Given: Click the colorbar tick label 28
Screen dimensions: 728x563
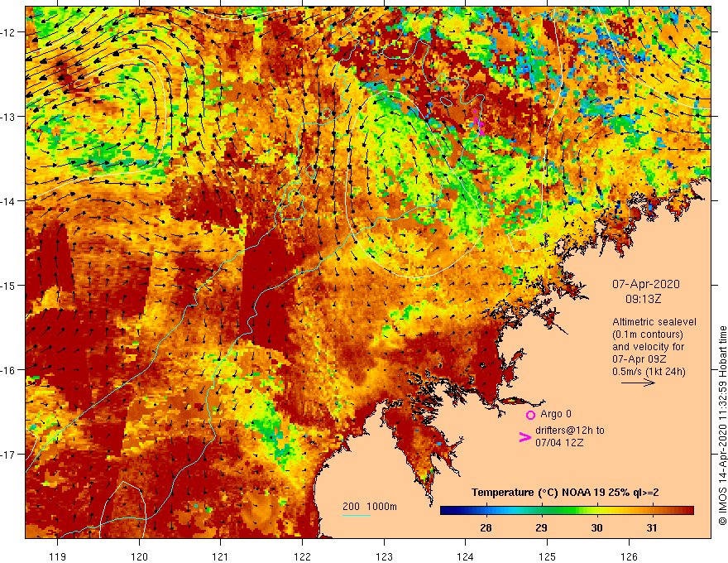Looking at the screenshot, I should [x=486, y=527].
